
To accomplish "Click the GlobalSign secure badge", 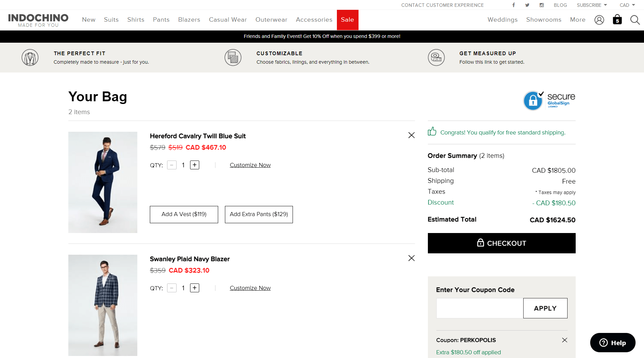I will 549,100.
